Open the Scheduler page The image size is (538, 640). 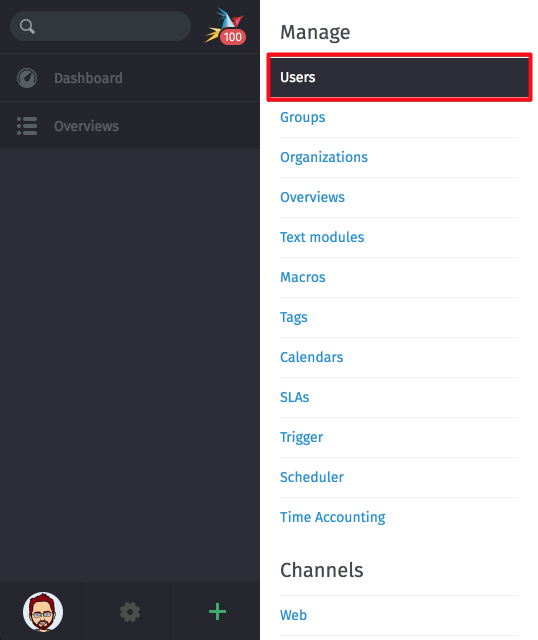tap(311, 477)
